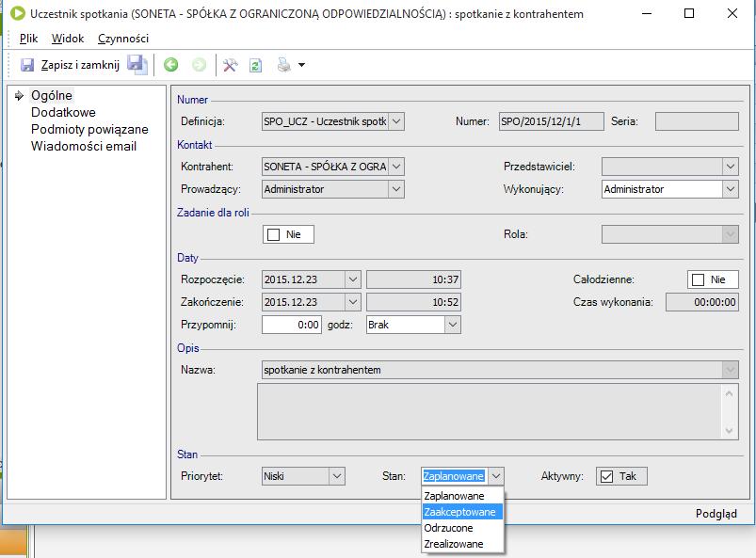Select the Ogólne section
756x558 pixels.
52,95
